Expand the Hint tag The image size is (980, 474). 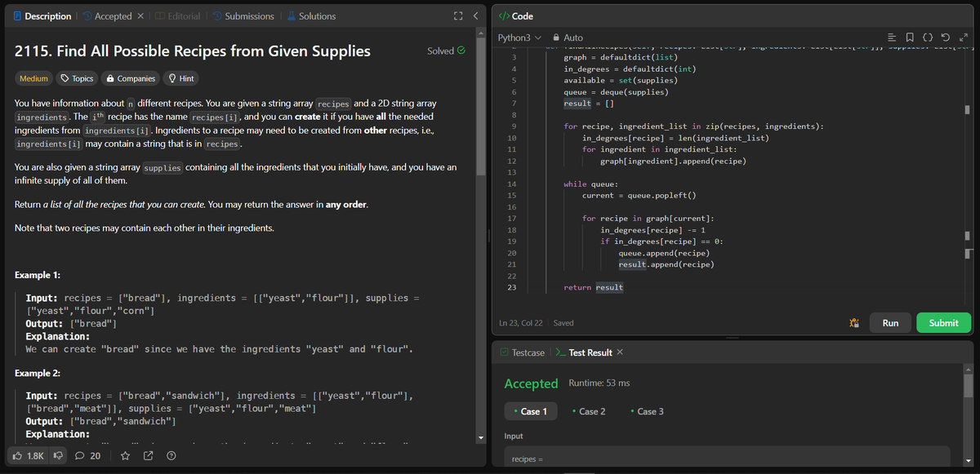[x=180, y=78]
